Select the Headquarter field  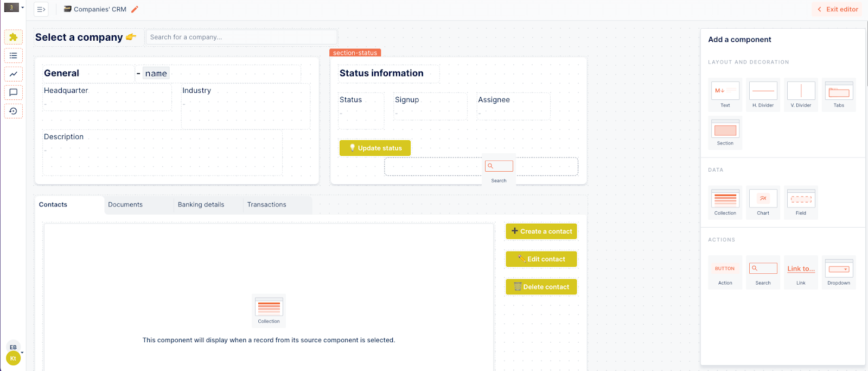[x=107, y=97]
